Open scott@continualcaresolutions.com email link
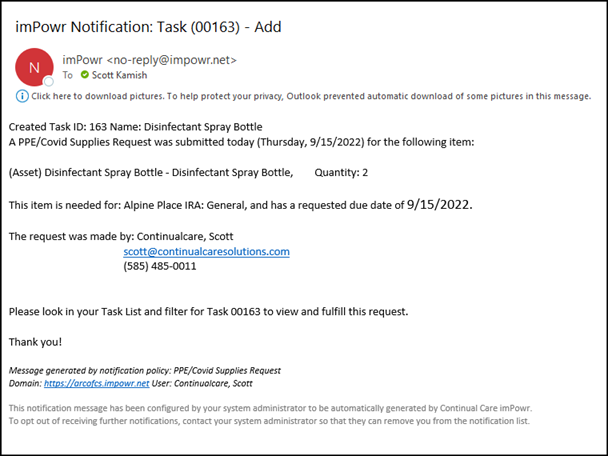Image resolution: width=609 pixels, height=457 pixels. [x=206, y=252]
